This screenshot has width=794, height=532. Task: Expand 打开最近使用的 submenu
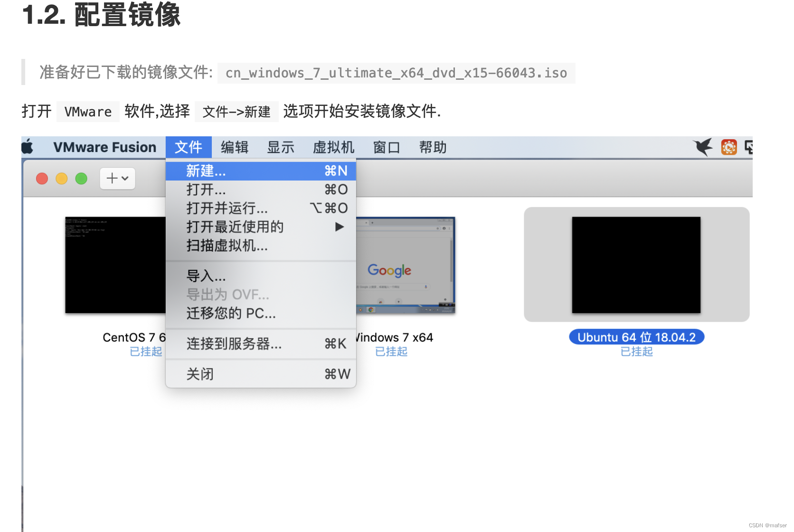pyautogui.click(x=261, y=227)
